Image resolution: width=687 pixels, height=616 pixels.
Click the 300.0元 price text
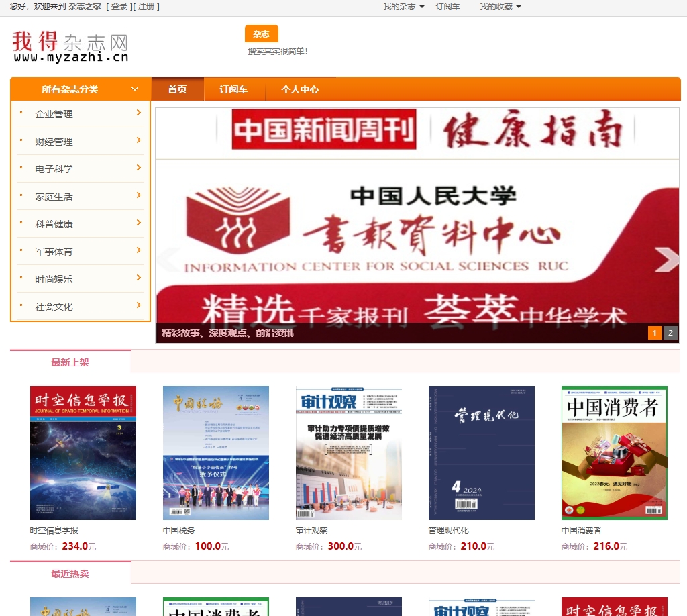coord(345,546)
